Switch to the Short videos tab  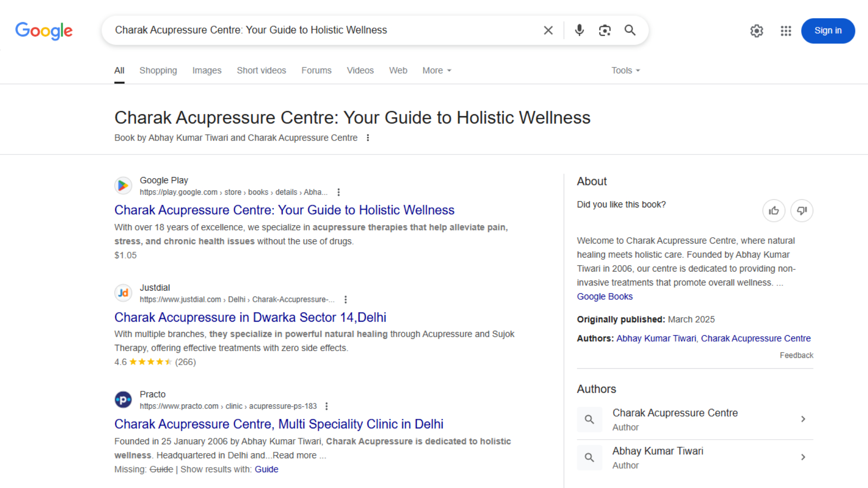click(x=261, y=70)
